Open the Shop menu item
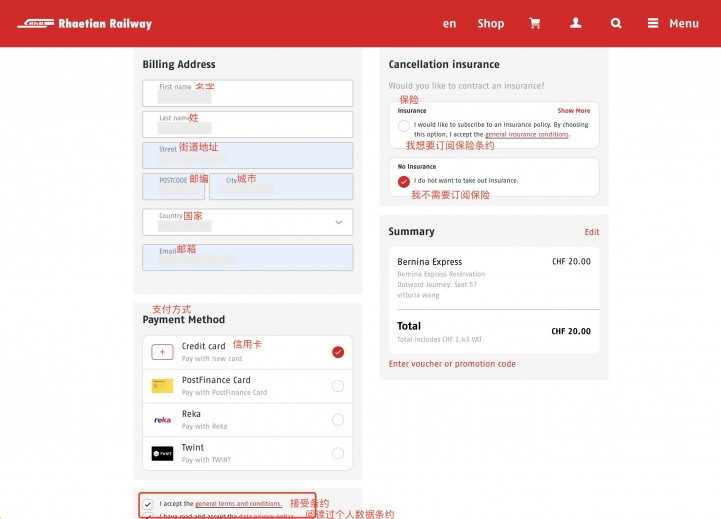 (x=491, y=23)
